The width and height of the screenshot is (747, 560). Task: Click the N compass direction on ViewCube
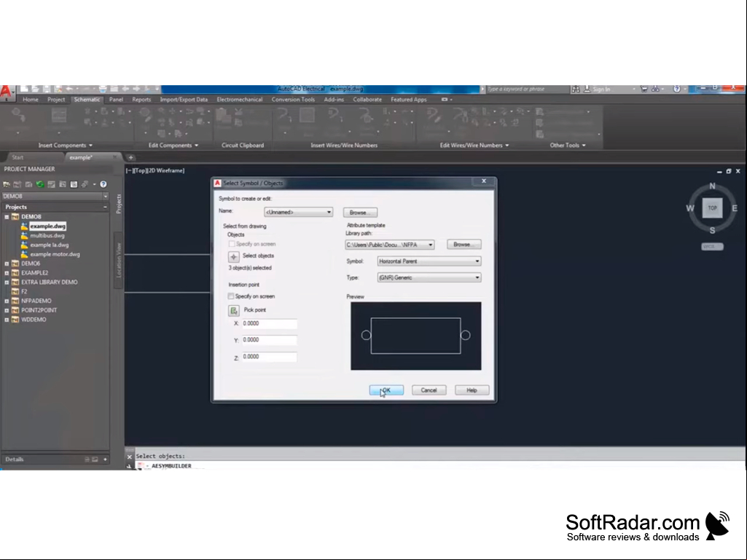[712, 186]
